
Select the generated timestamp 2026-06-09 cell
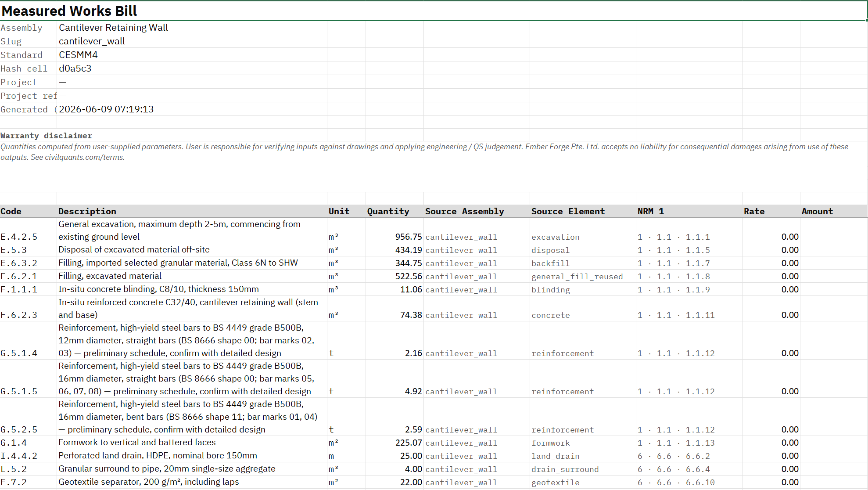click(x=192, y=109)
